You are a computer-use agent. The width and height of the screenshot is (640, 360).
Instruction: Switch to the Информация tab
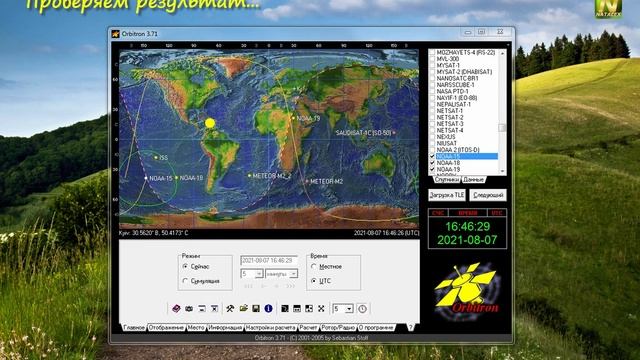pyautogui.click(x=225, y=327)
